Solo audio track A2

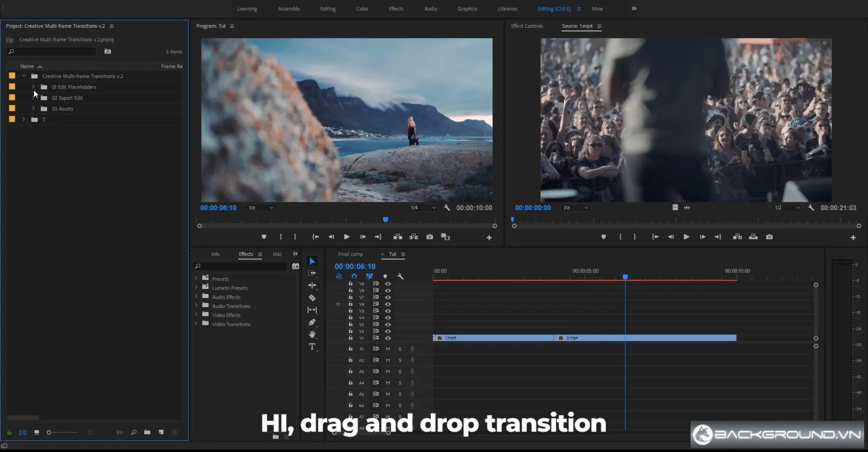[400, 360]
